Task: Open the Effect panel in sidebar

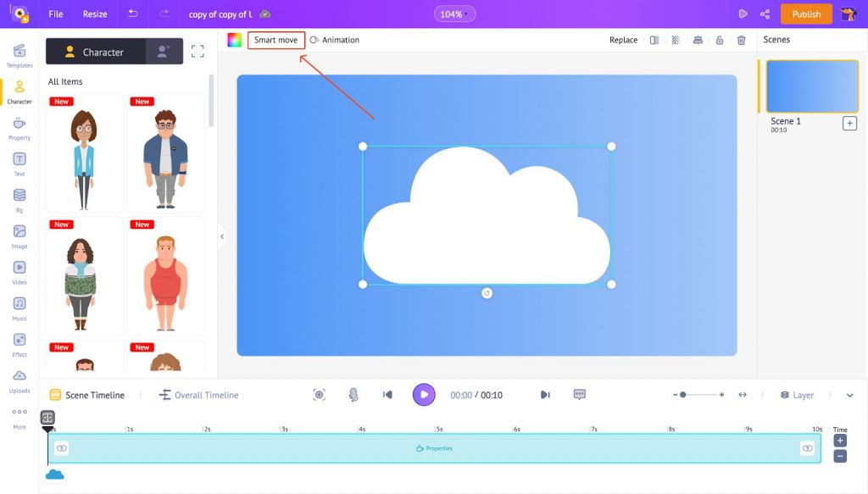Action: (x=19, y=344)
